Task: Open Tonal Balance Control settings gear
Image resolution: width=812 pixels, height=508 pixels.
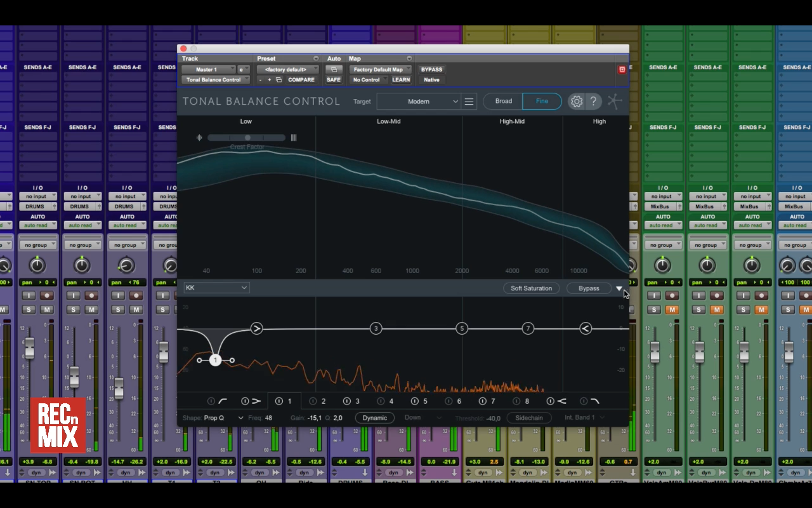Action: tap(576, 102)
